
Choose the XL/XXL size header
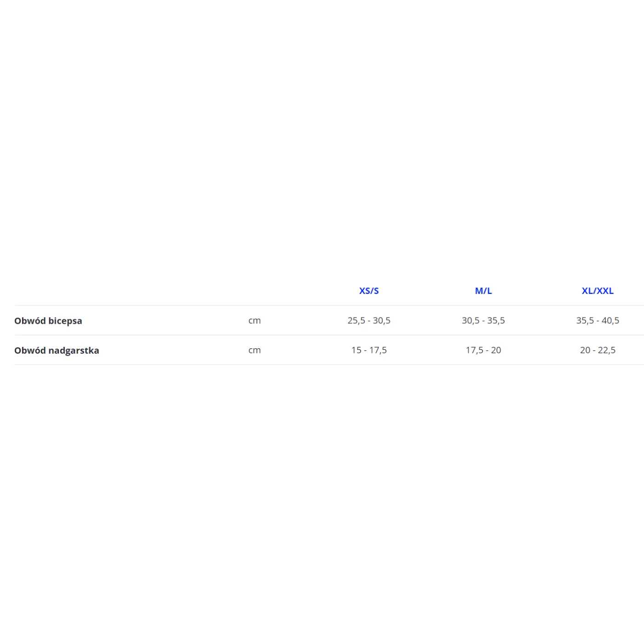point(598,291)
